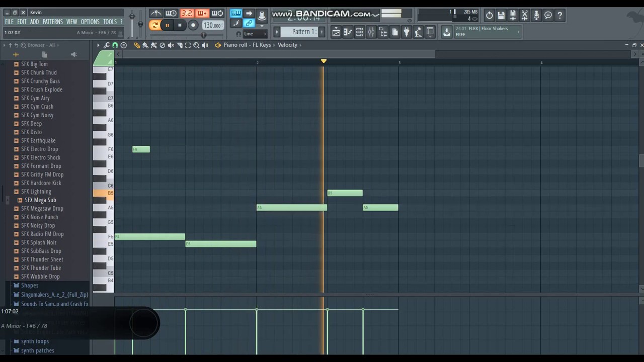Viewport: 644px width, 362px height.
Task: Click the Undo history button
Action: [489, 15]
